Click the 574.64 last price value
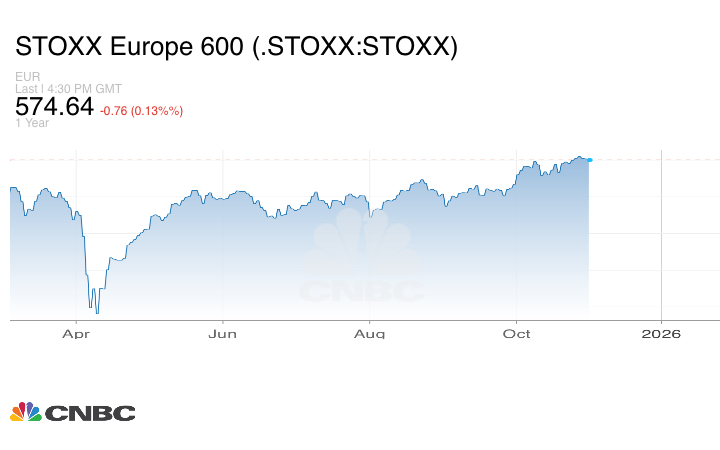The height and width of the screenshot is (450, 720). [55, 106]
